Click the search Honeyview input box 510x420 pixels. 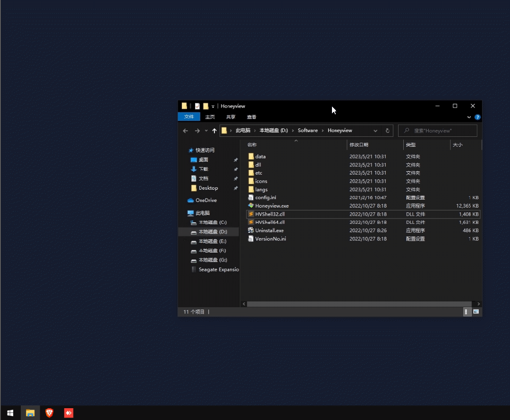[x=437, y=131]
